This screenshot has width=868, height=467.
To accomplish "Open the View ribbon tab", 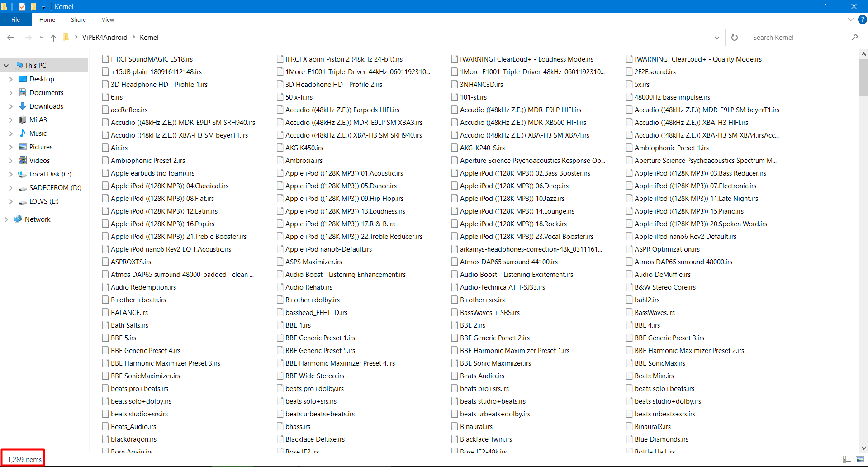I will point(108,19).
